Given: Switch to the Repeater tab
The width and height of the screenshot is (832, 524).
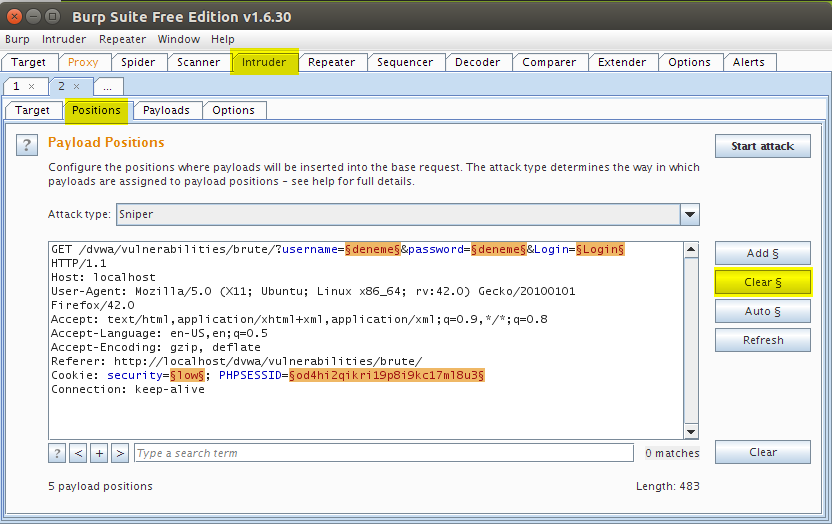Looking at the screenshot, I should click(x=331, y=62).
